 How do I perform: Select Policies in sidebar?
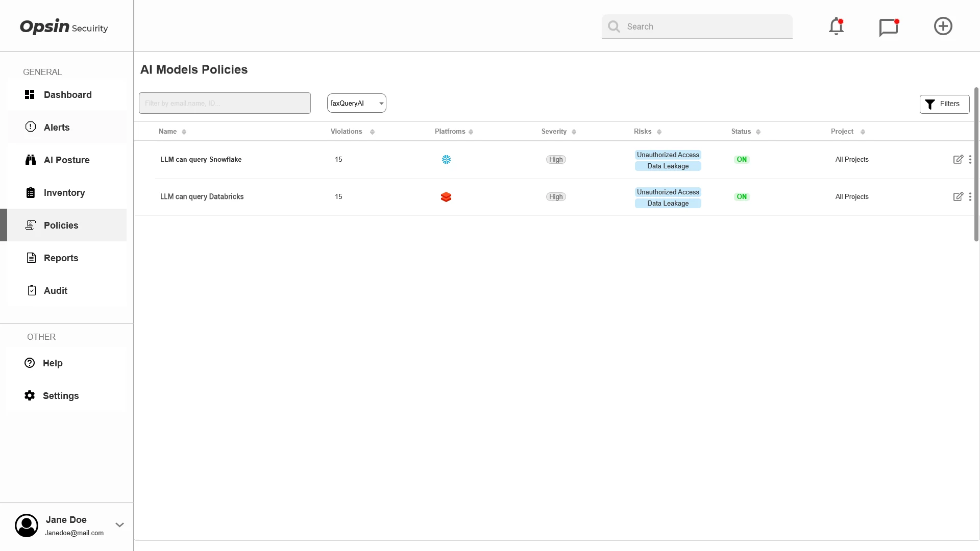click(x=67, y=225)
